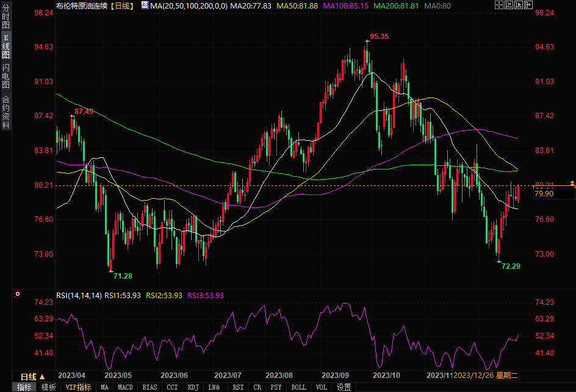Click the small red circle icon beside RSI label
Viewport: 576px width, 392px height.
click(x=18, y=294)
